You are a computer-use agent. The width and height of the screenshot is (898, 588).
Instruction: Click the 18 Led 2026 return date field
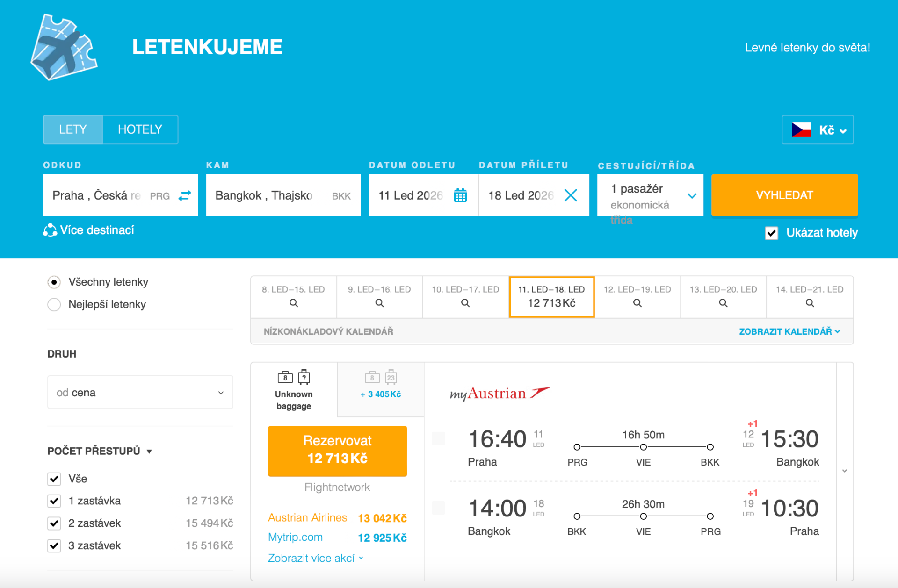(x=534, y=195)
